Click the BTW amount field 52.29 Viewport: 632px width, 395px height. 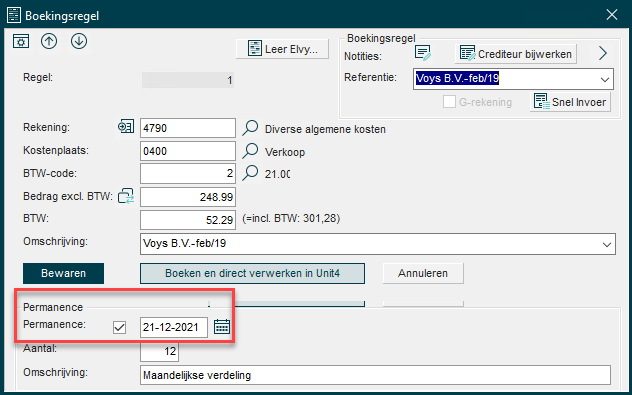tap(188, 220)
